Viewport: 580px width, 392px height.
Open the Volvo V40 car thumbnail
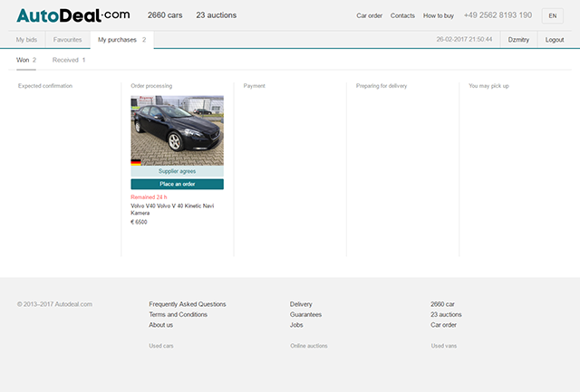click(x=177, y=129)
